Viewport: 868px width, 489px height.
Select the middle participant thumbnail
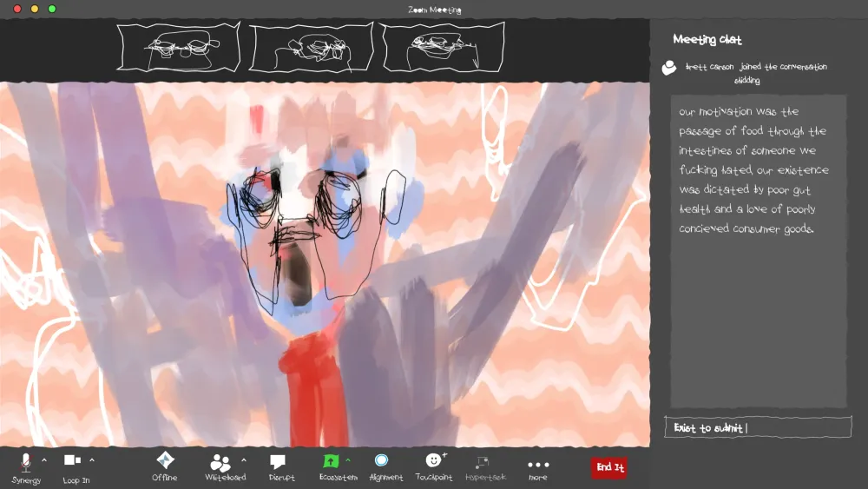tap(311, 47)
